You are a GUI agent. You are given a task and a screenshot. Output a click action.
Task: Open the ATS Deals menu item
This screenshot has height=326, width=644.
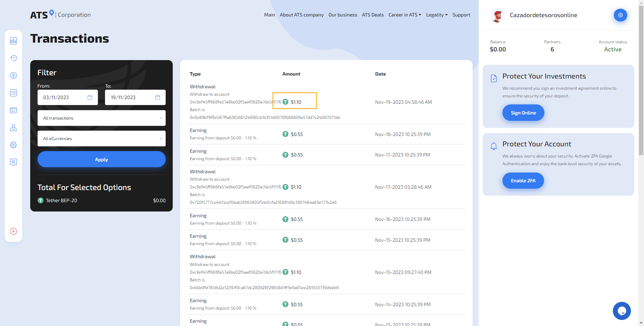tap(373, 15)
